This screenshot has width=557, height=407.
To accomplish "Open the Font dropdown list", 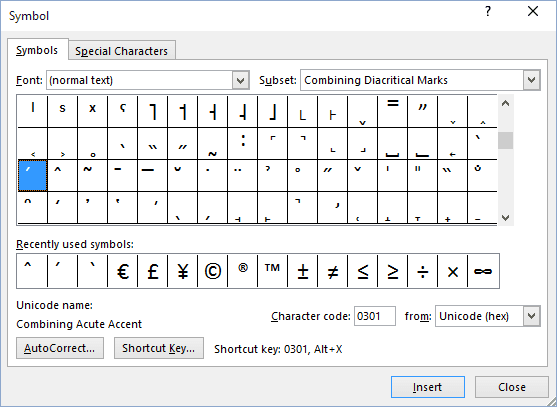I will [x=240, y=80].
